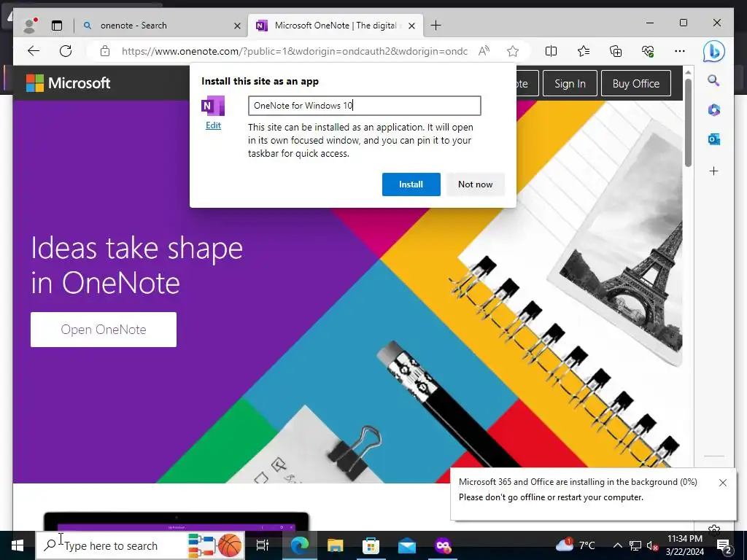Screen dimensions: 747x560
Task: Open Browser essentials heart icon
Action: pos(648,51)
